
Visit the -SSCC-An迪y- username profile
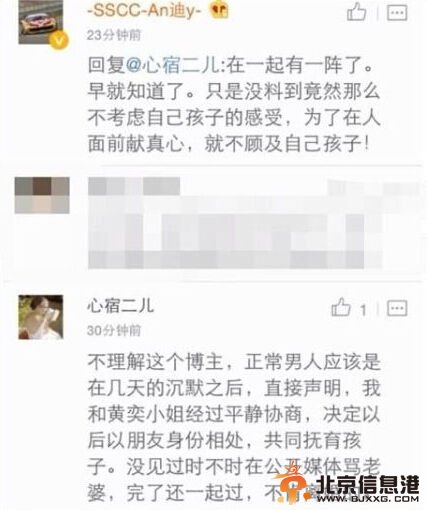click(x=145, y=10)
